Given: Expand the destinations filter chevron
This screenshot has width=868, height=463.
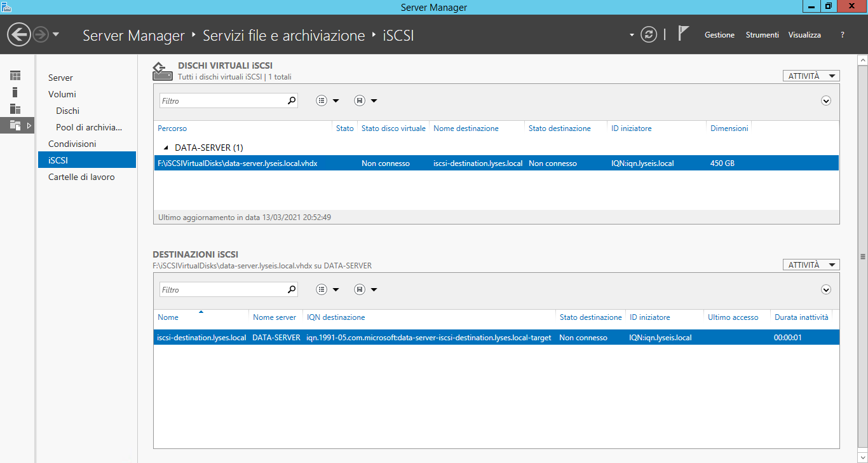Looking at the screenshot, I should click(826, 289).
